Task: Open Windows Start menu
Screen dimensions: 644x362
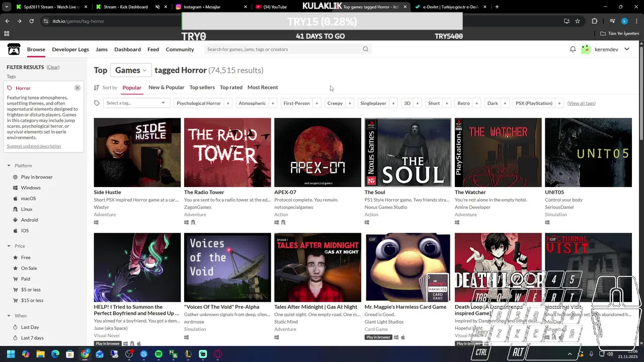Action: (11, 354)
